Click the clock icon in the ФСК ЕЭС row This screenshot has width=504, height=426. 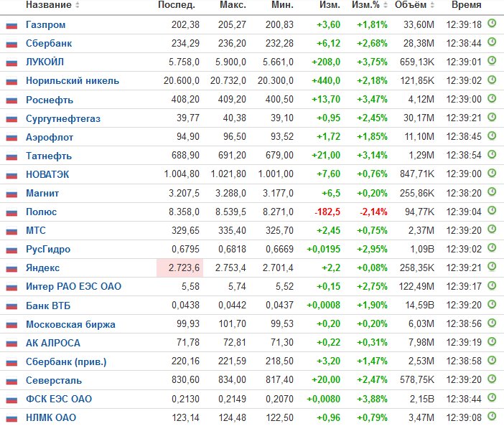(492, 397)
